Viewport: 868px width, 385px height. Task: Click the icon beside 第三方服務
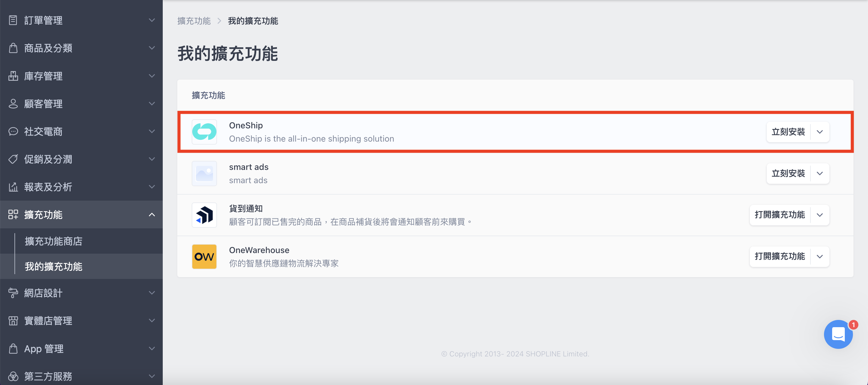coord(13,376)
